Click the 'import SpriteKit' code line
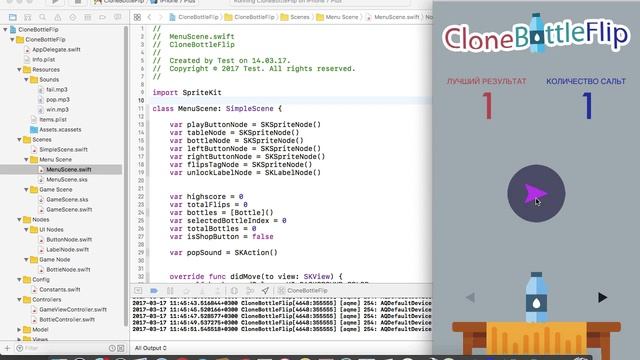Image resolution: width=640 pixels, height=360 pixels. (187, 93)
